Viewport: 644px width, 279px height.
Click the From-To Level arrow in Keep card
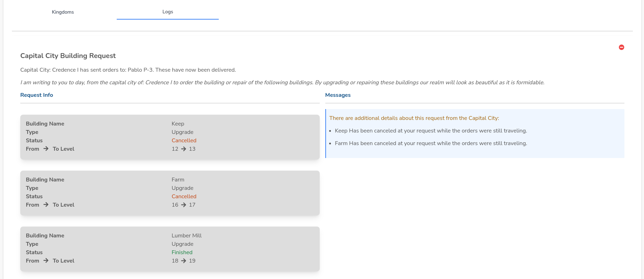tap(46, 149)
